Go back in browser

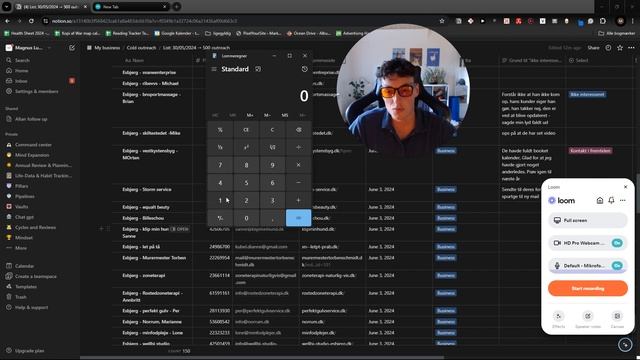coord(7,21)
